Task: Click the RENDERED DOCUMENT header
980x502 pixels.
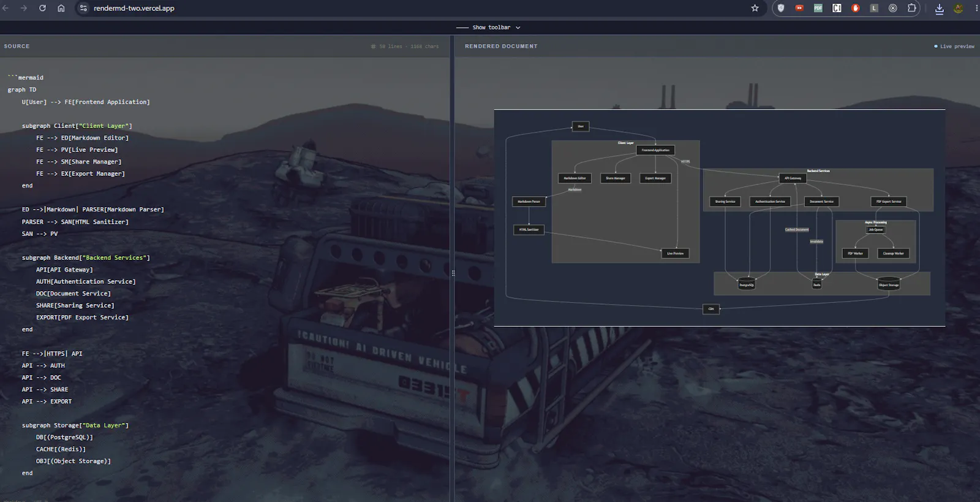Action: (x=501, y=47)
